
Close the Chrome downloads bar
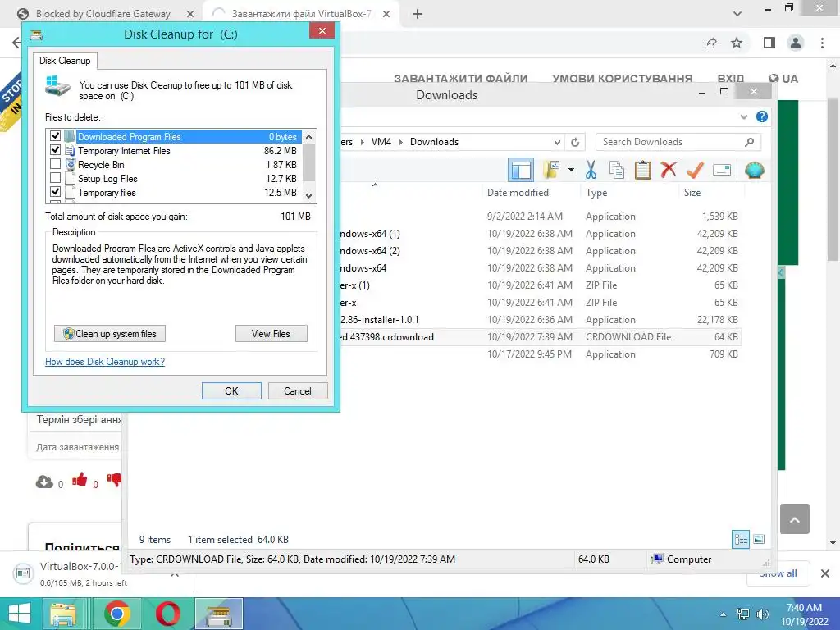pyautogui.click(x=825, y=573)
